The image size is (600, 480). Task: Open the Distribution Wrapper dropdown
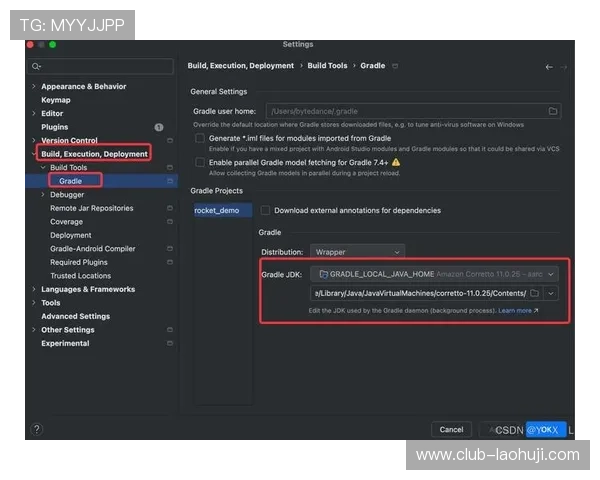coord(357,252)
